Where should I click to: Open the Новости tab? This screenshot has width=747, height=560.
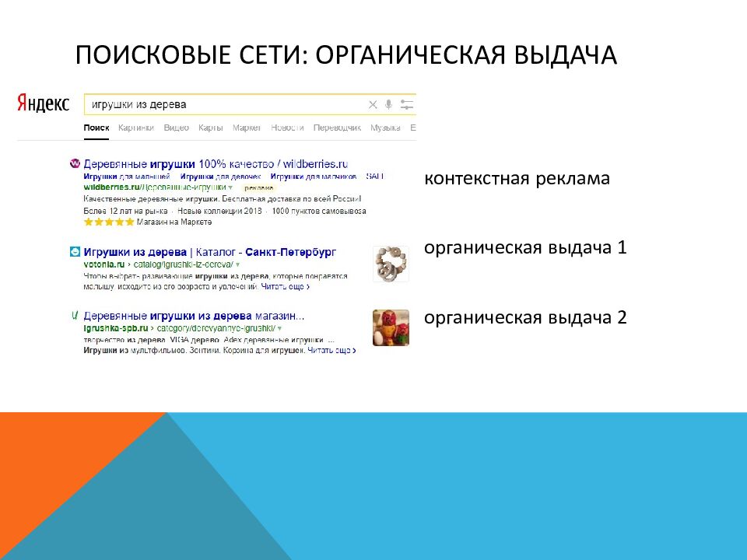click(287, 128)
